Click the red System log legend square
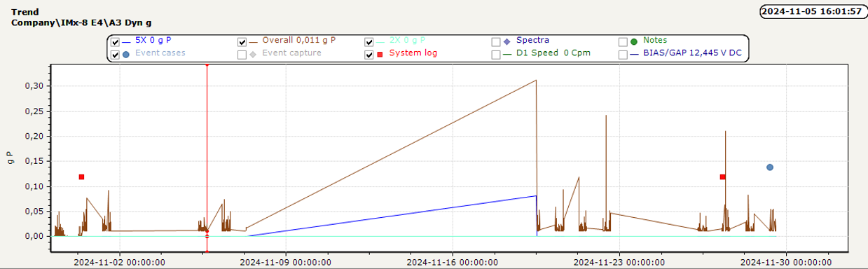Viewport: 868px width, 269px height. (380, 54)
